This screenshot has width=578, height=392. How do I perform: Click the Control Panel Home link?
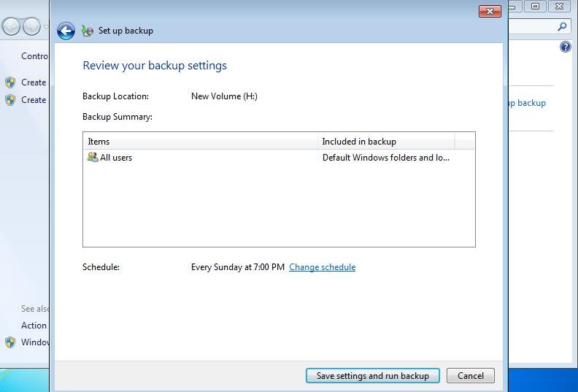[x=34, y=56]
